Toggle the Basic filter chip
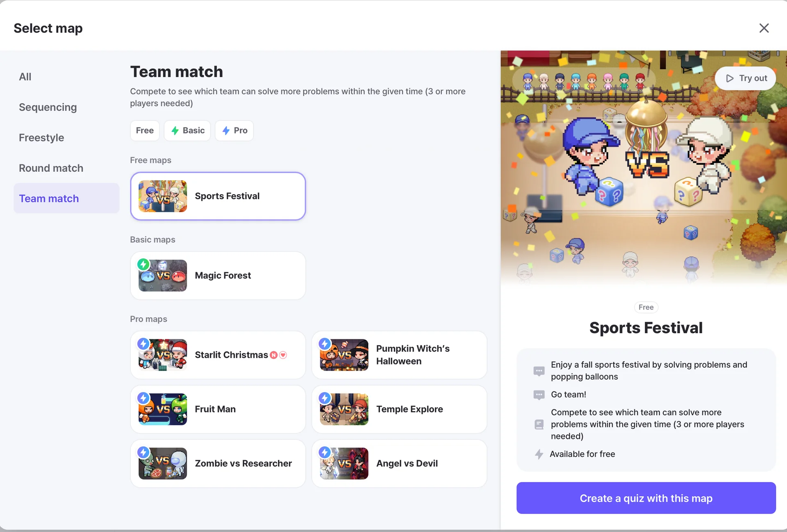787x532 pixels. 187,130
